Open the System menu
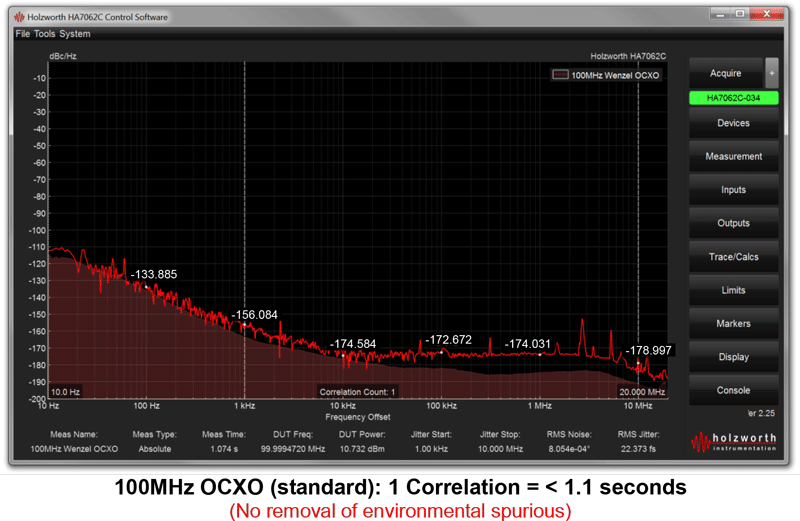This screenshot has height=521, width=800. 74,34
